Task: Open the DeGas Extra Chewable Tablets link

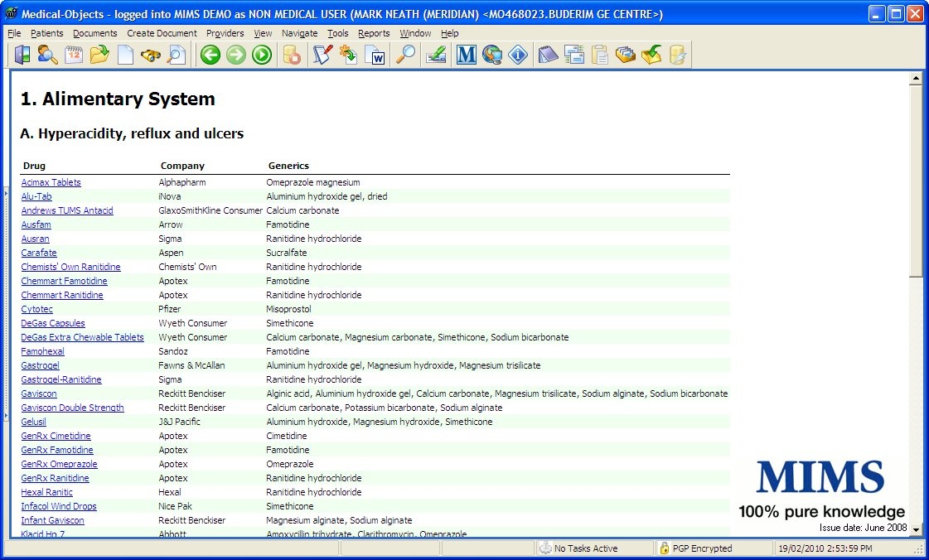Action: pyautogui.click(x=82, y=337)
